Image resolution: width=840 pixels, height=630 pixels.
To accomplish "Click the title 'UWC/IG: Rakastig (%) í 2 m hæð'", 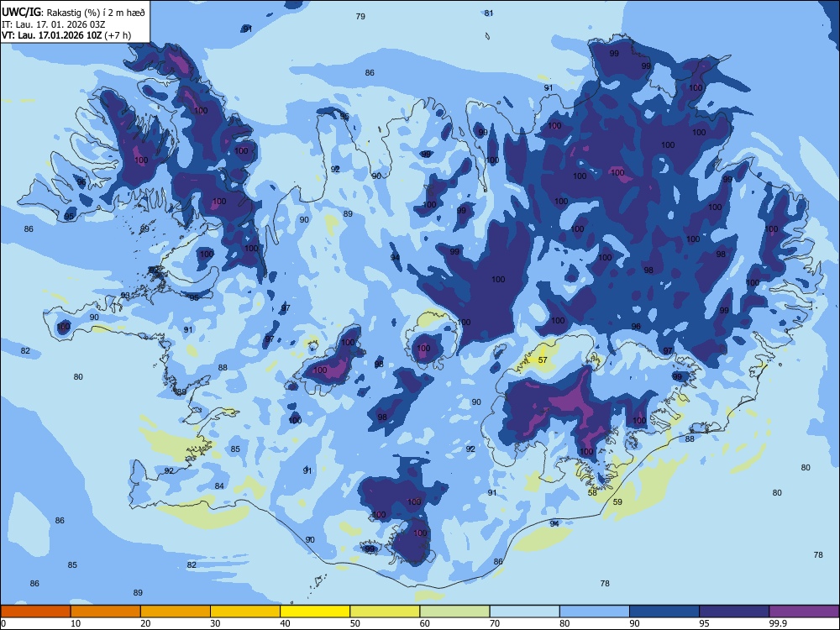I will tap(73, 12).
